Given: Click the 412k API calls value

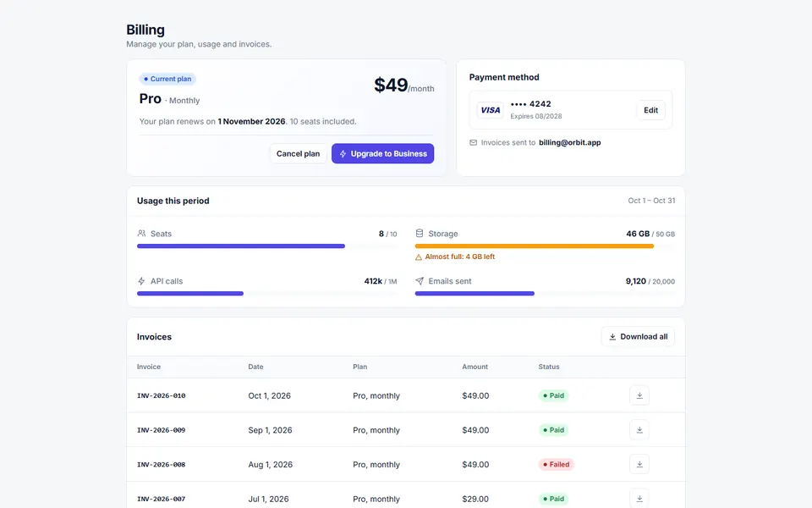Looking at the screenshot, I should (x=373, y=281).
